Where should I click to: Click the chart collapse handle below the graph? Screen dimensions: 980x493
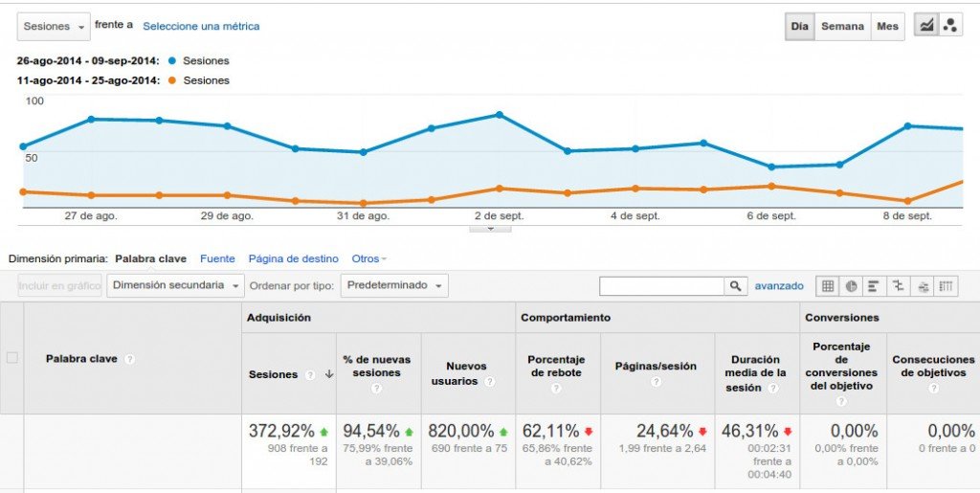490,229
